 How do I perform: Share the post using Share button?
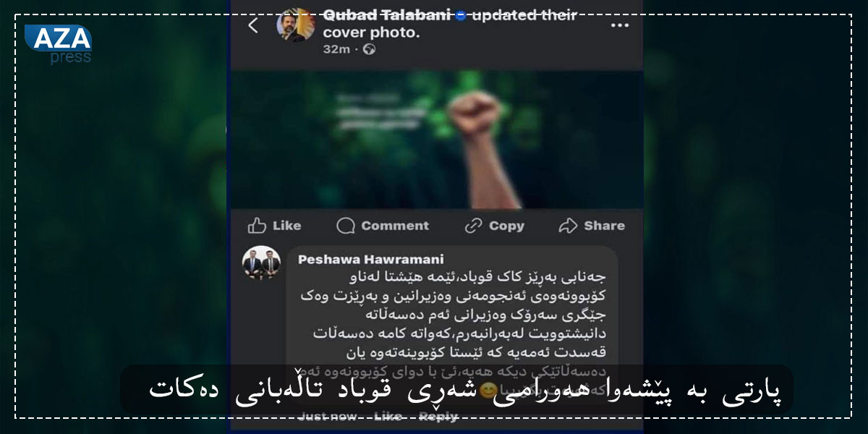click(592, 226)
